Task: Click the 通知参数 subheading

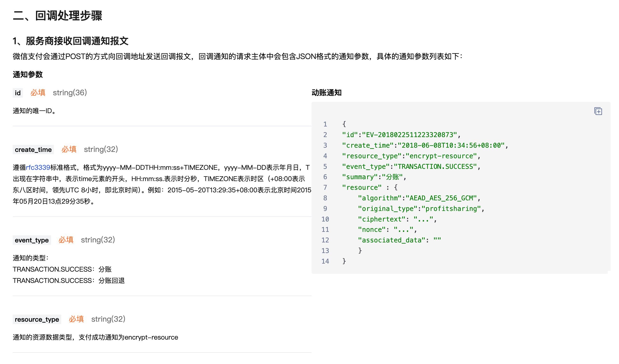Action: (28, 74)
